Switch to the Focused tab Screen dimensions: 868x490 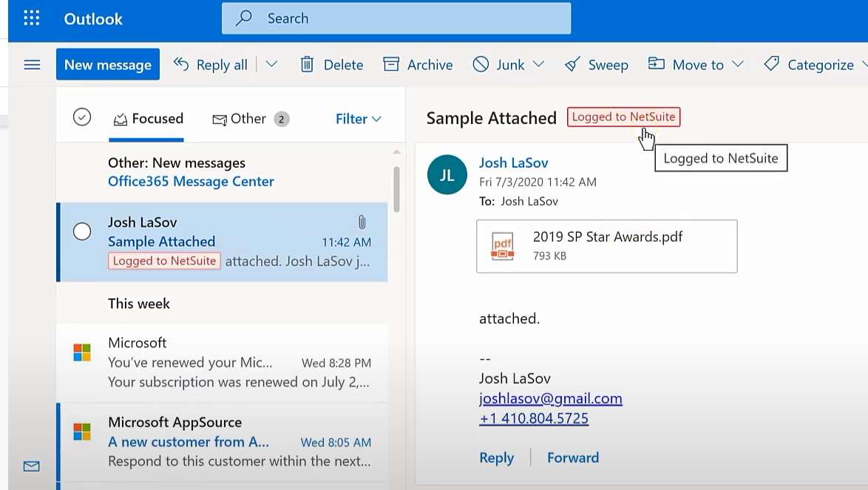click(148, 119)
